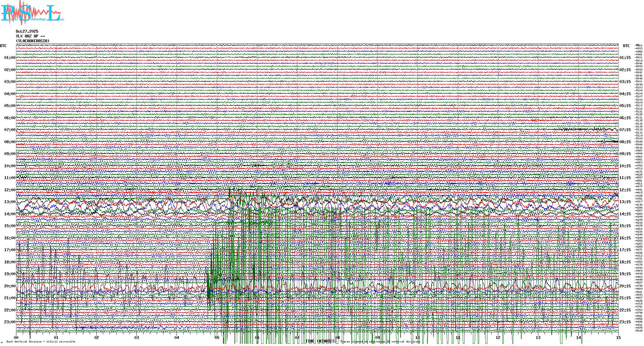This screenshot has height=346, width=644.
Task: Select the 23:00 hour label on left
Action: tap(10, 322)
